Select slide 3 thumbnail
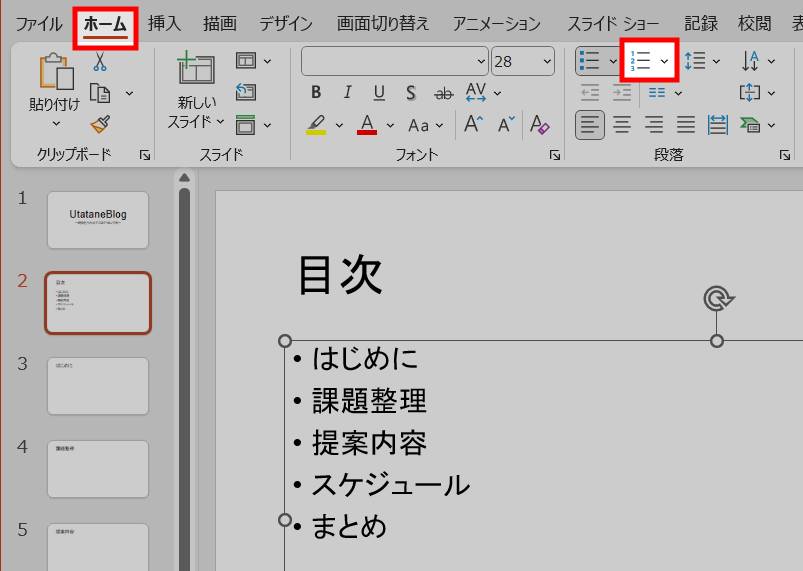Viewport: 803px width, 571px height. [98, 386]
